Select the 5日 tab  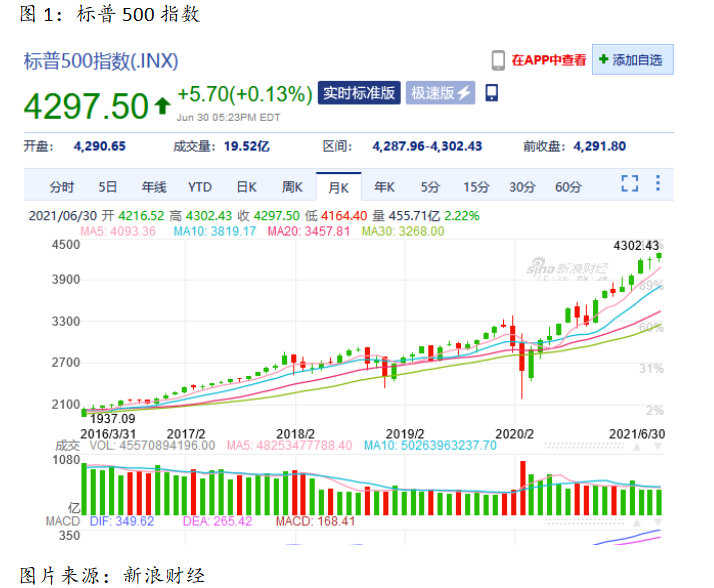pyautogui.click(x=108, y=187)
